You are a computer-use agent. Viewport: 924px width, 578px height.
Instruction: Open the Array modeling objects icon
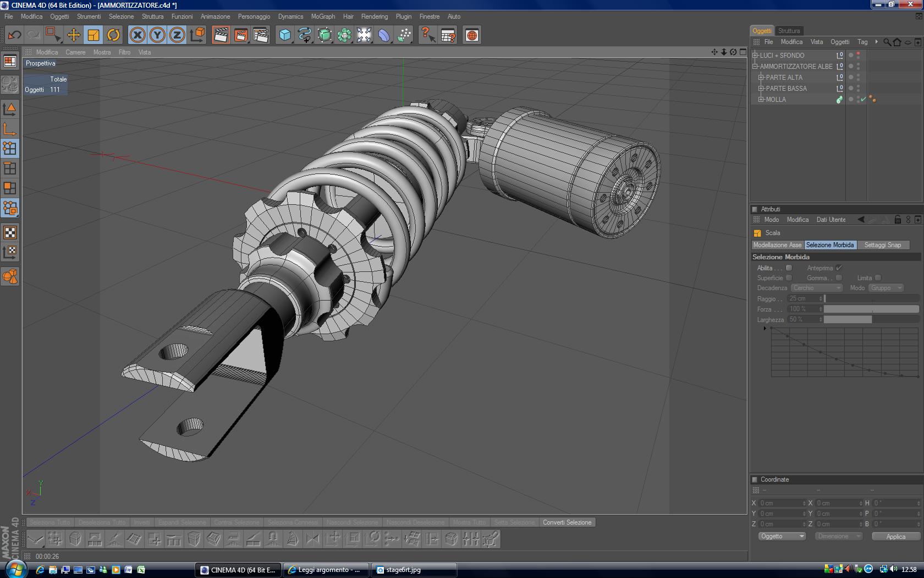(x=344, y=35)
